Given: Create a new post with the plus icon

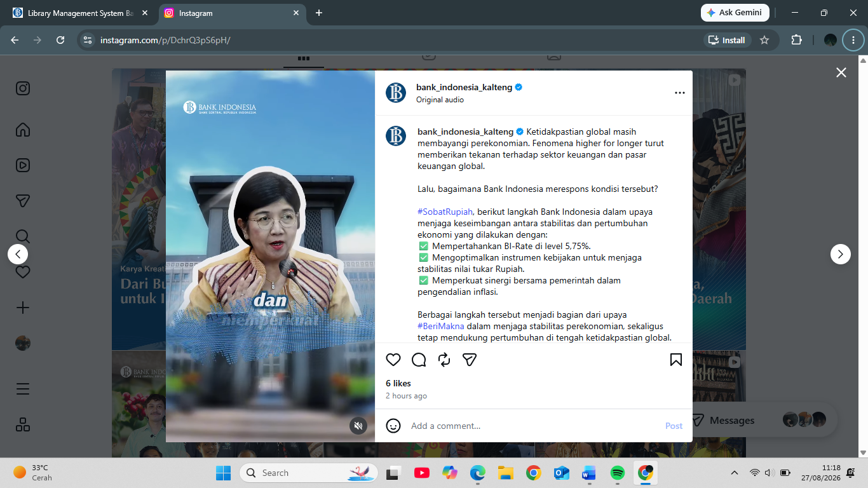Looking at the screenshot, I should (x=23, y=308).
